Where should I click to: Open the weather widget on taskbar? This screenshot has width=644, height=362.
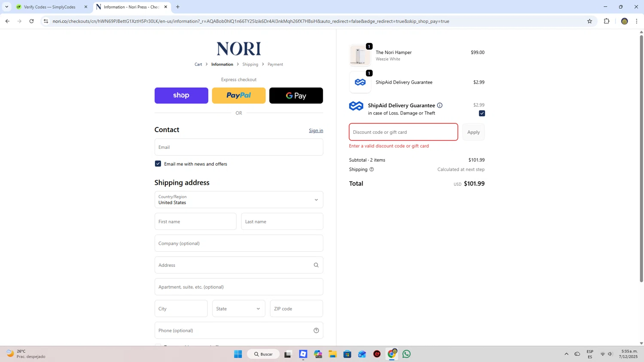(26, 354)
